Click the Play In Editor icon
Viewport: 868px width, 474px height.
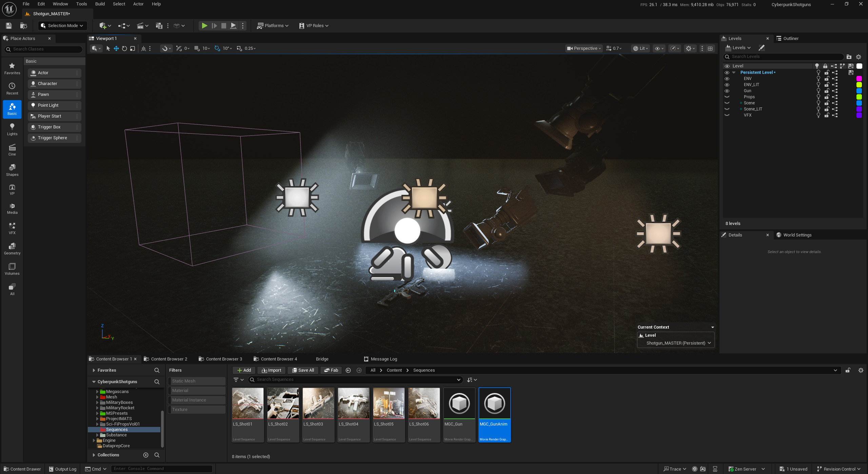tap(204, 25)
